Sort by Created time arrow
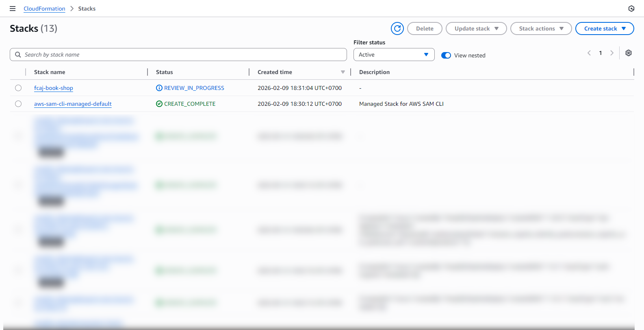This screenshot has width=644, height=330. pyautogui.click(x=343, y=72)
